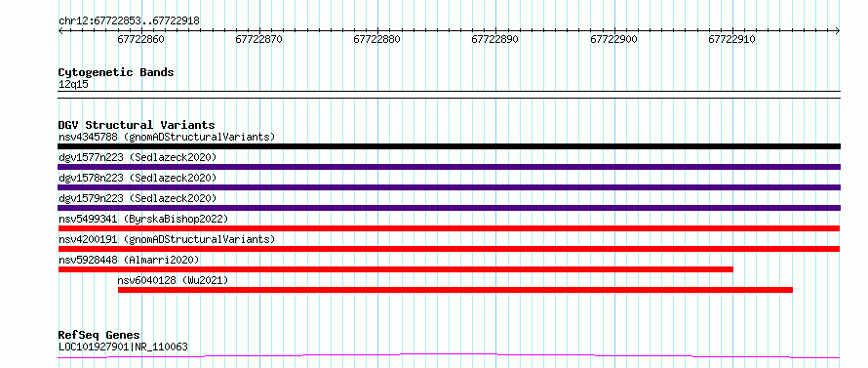Open variant label dgv1577n223 (Sedlazeck2020)
Screen dimensions: 868x368
[138, 157]
